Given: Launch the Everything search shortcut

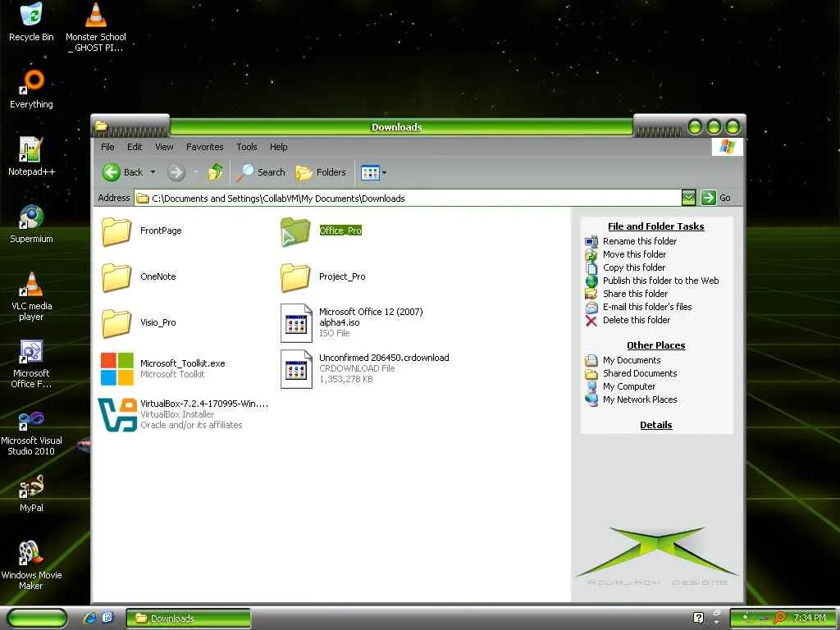Looking at the screenshot, I should coord(31,89).
